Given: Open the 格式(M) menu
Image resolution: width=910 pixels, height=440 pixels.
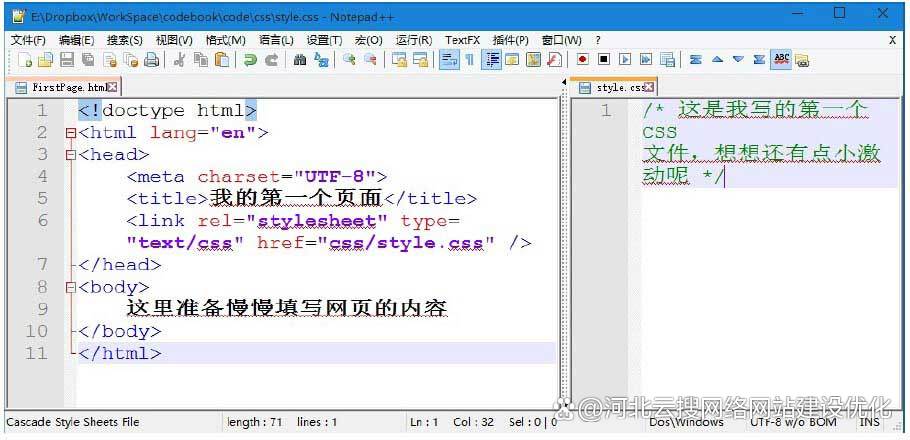Looking at the screenshot, I should (x=225, y=40).
